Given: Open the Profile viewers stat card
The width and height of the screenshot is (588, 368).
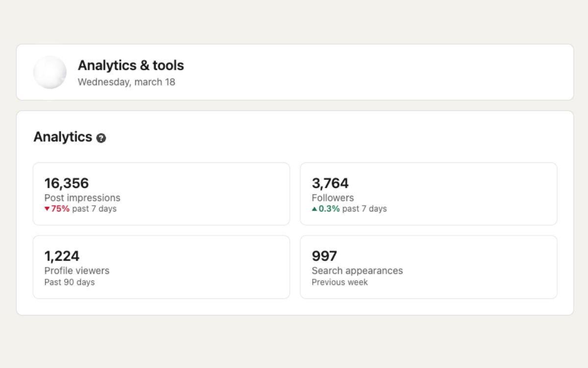Looking at the screenshot, I should [162, 266].
